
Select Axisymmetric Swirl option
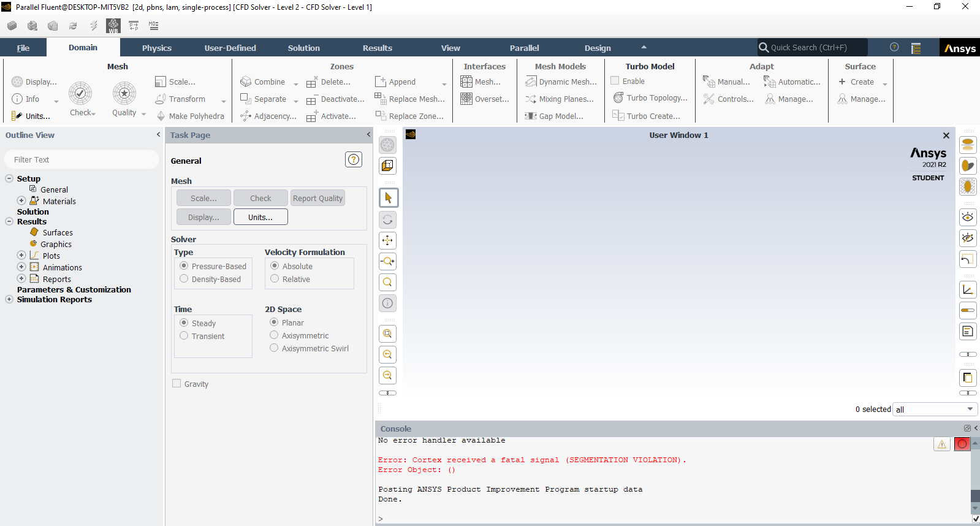[309, 348]
